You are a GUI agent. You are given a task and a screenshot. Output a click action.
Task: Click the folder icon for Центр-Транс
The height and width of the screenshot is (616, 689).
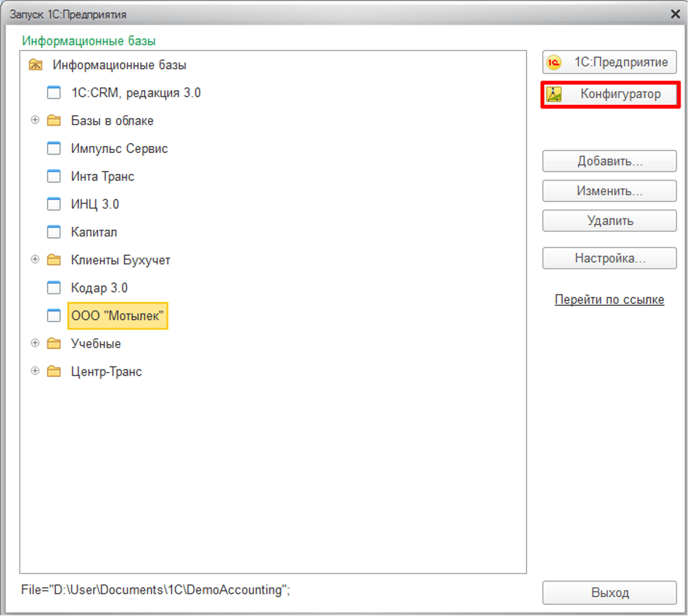54,372
